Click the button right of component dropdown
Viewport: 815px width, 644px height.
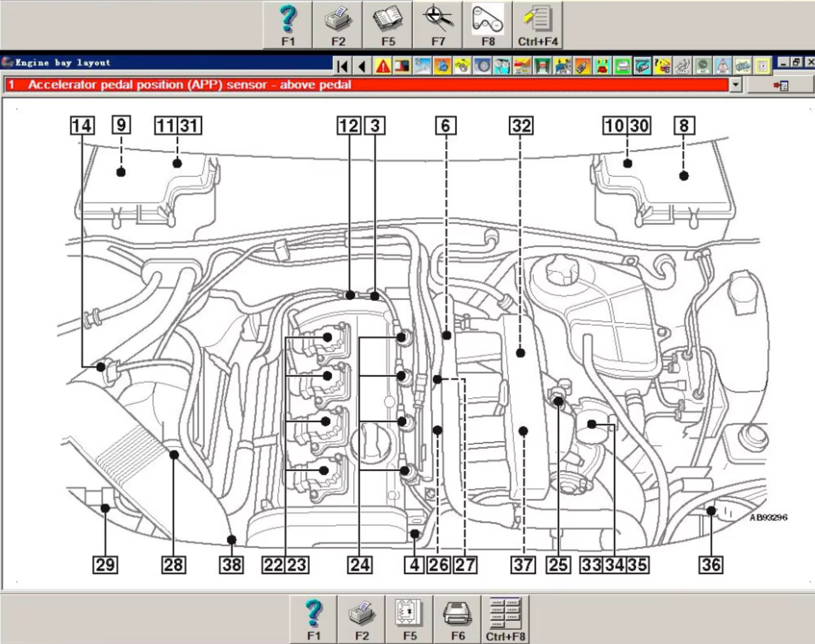pyautogui.click(x=781, y=85)
